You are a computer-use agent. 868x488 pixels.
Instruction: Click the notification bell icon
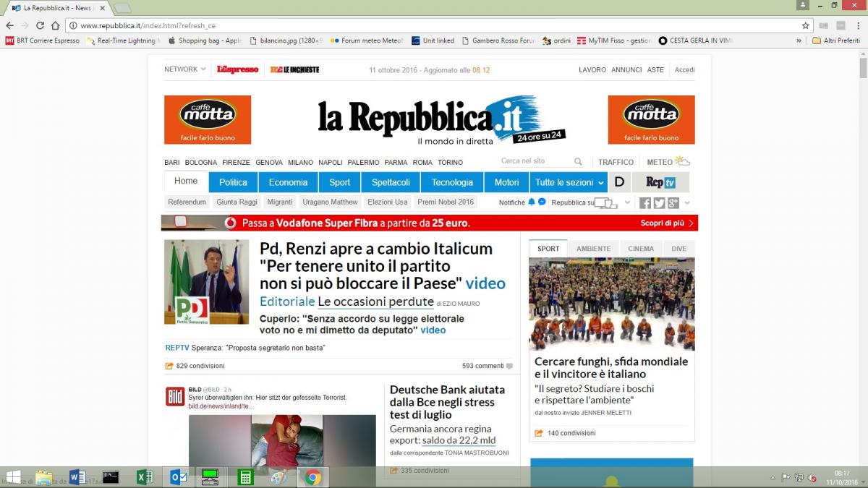[x=532, y=202]
